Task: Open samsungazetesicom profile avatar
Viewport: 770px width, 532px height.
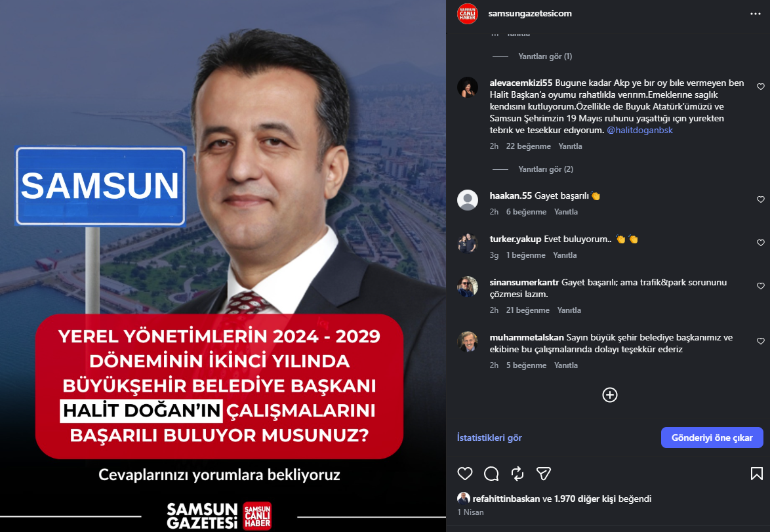Action: [468, 14]
